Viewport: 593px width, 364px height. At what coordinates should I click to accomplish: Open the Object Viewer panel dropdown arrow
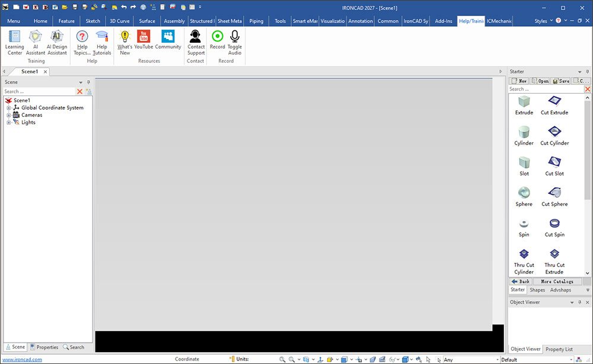coord(572,302)
